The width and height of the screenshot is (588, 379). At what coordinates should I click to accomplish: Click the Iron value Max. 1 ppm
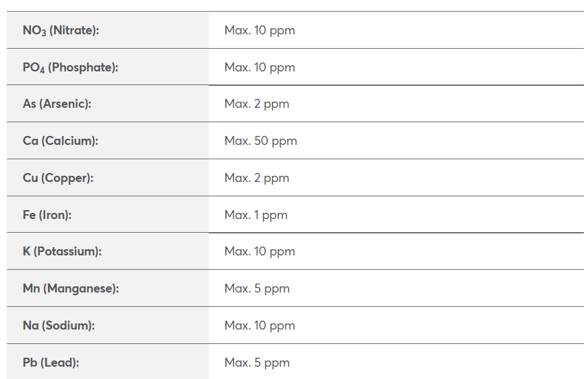(256, 215)
